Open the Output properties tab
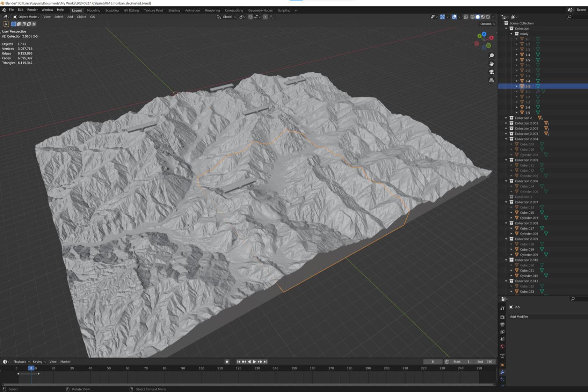588x392 pixels. (502, 325)
